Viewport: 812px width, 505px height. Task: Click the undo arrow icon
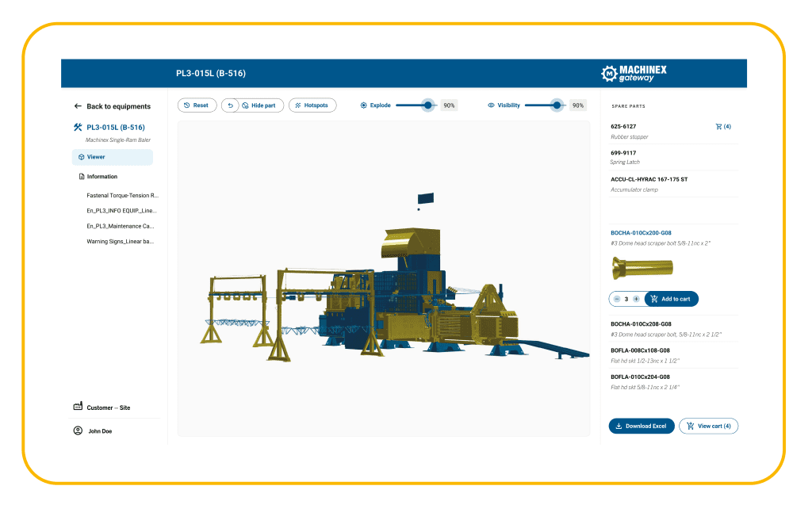tap(230, 105)
